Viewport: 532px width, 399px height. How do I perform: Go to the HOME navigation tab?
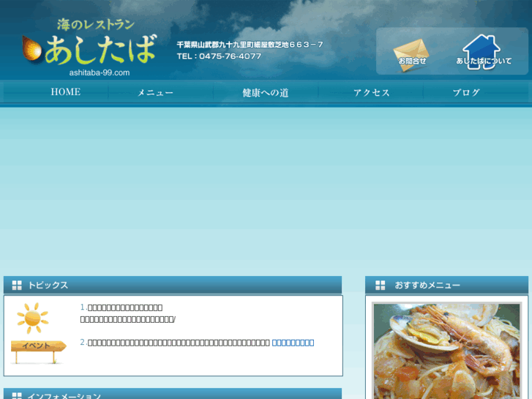[x=65, y=92]
